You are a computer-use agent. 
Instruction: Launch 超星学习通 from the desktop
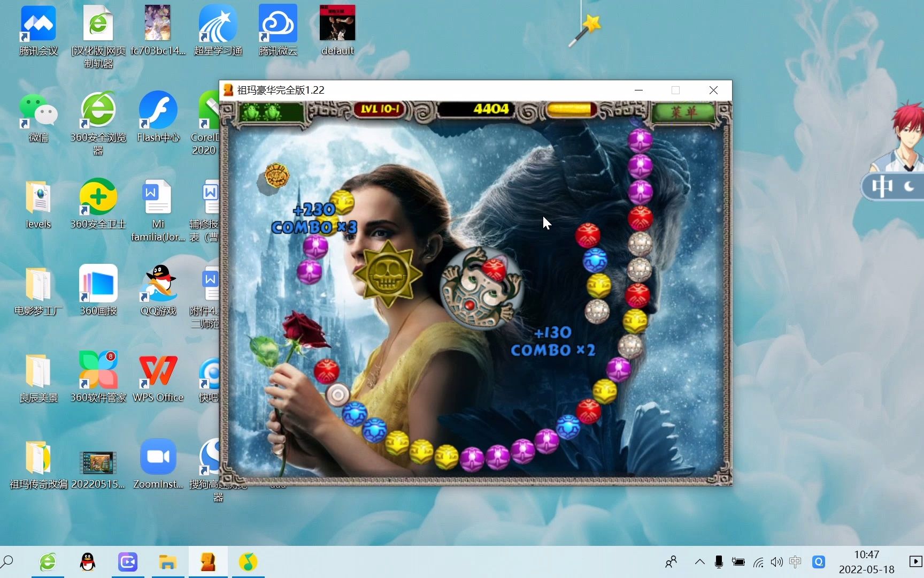pos(218,31)
